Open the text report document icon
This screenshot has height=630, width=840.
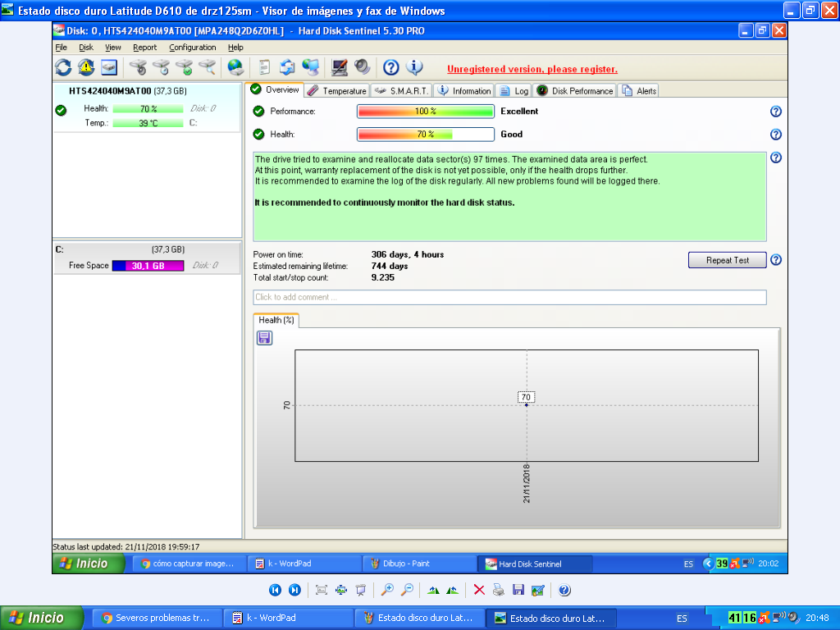pyautogui.click(x=264, y=67)
